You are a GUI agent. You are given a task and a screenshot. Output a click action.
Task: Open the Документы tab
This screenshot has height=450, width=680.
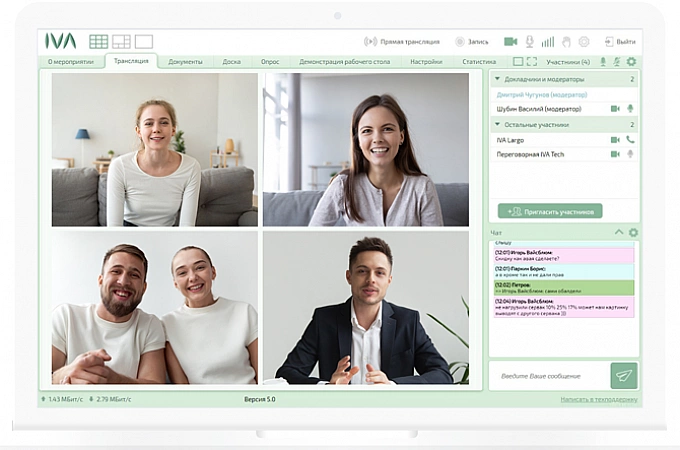click(x=185, y=62)
